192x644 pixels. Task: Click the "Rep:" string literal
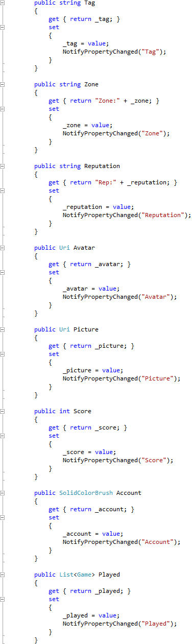(106, 182)
